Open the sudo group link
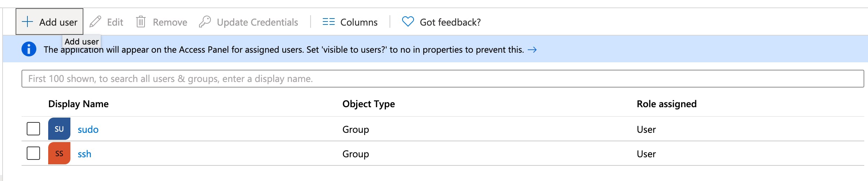The image size is (868, 181). click(88, 129)
